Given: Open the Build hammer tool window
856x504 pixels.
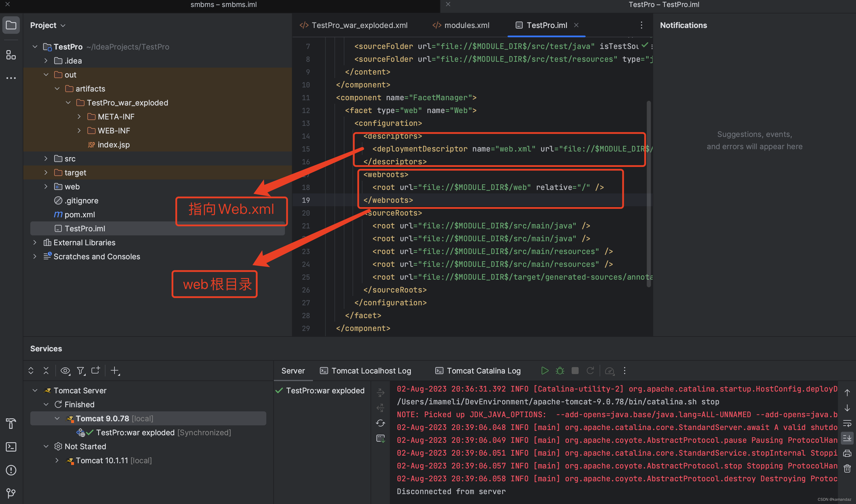Looking at the screenshot, I should pos(11,424).
